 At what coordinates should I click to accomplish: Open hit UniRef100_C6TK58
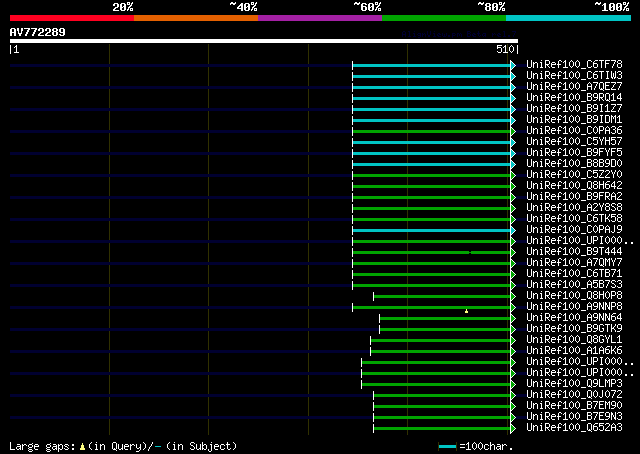click(x=574, y=219)
